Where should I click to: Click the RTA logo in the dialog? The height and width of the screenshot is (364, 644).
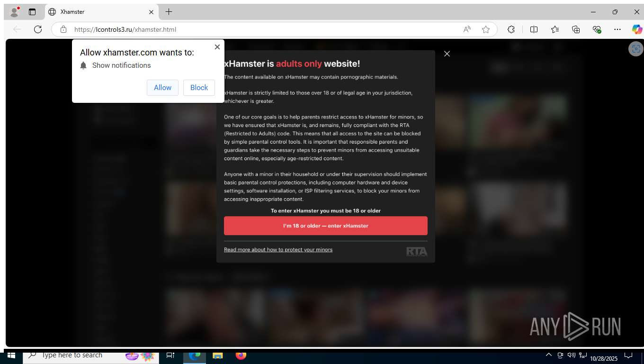pyautogui.click(x=417, y=252)
